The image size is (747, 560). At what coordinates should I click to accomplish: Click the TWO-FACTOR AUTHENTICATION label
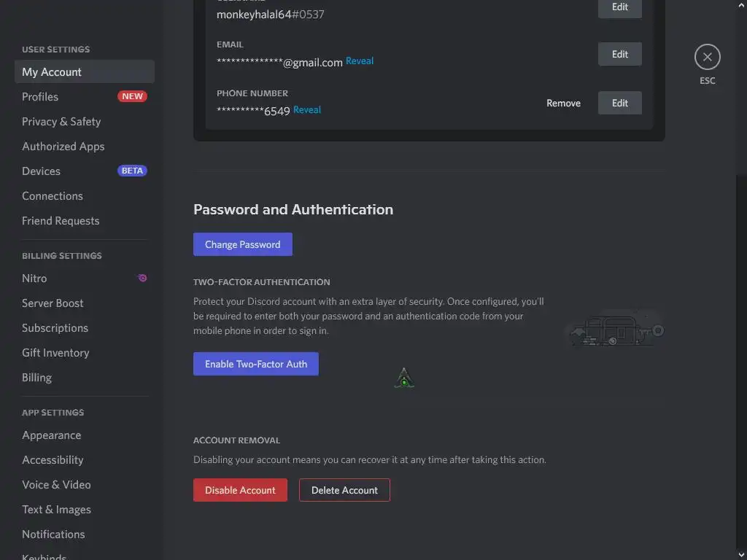(262, 282)
